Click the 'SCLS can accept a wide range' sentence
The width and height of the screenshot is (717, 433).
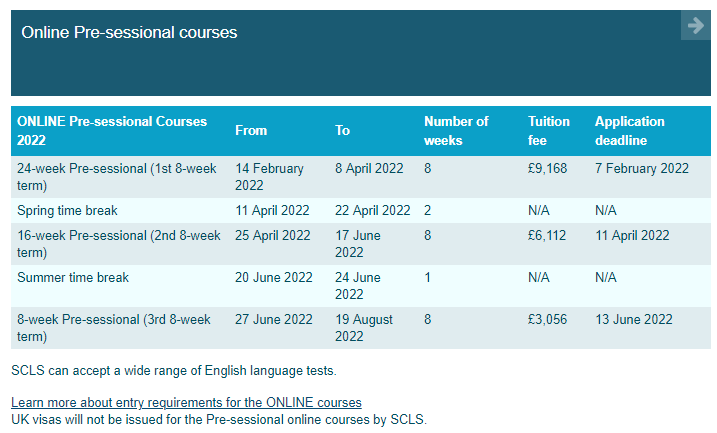click(174, 370)
